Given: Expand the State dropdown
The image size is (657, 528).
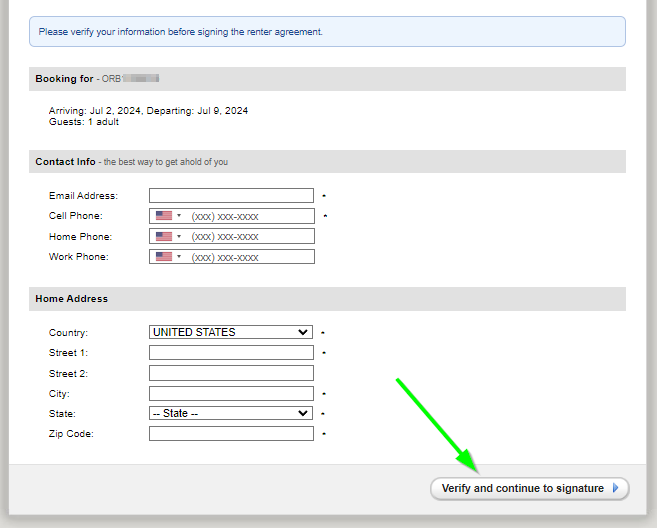Looking at the screenshot, I should (230, 413).
